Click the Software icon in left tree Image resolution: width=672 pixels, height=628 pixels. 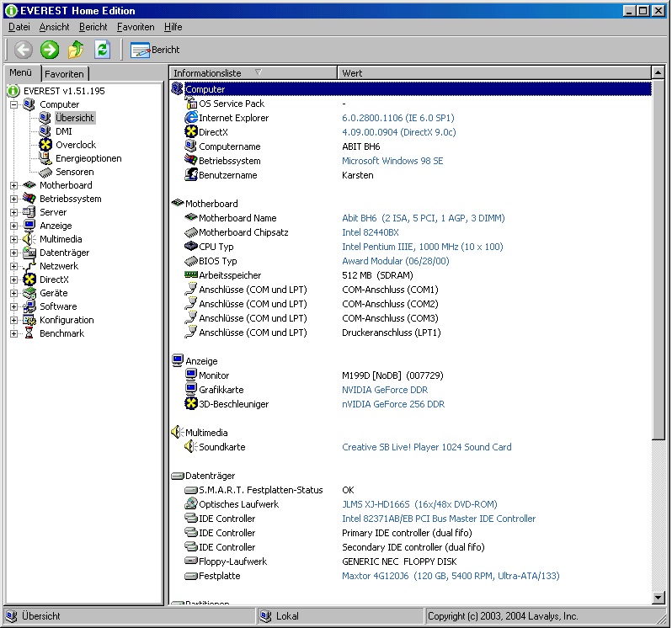pyautogui.click(x=29, y=306)
